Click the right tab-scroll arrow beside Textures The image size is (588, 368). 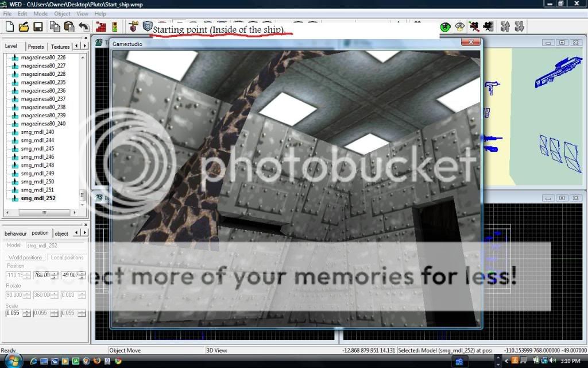85,46
